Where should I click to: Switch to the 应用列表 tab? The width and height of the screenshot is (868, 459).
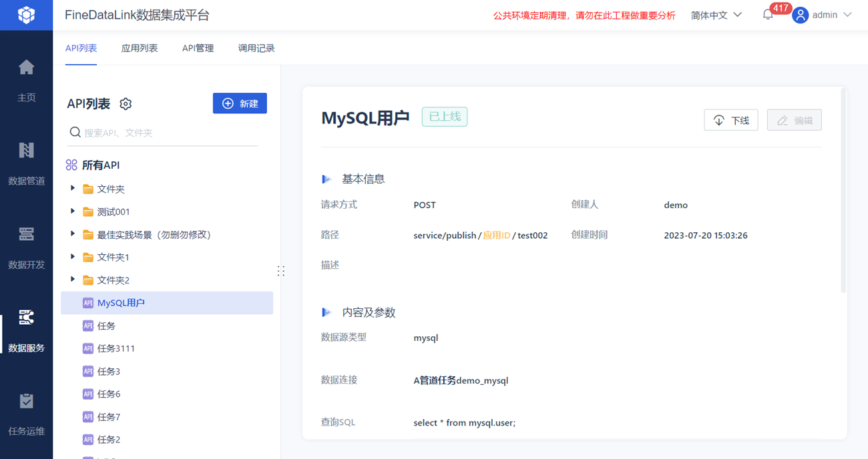coord(140,48)
